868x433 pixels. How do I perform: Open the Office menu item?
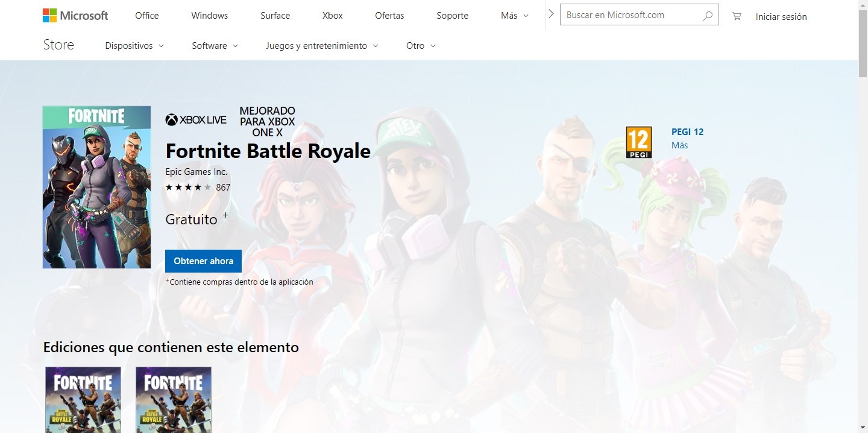147,16
